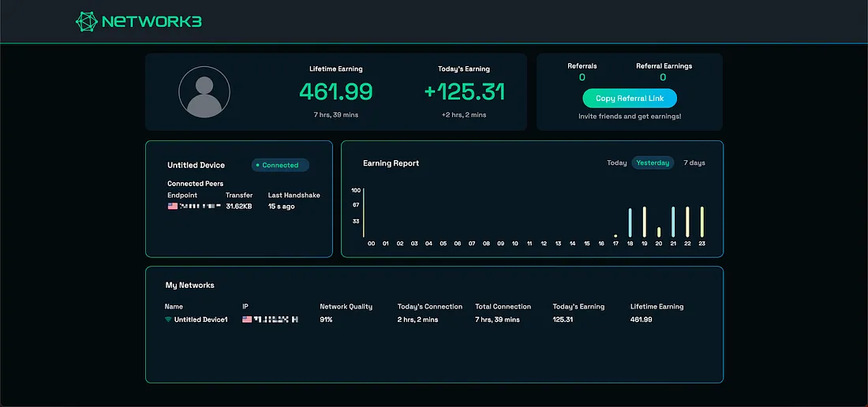Viewport: 868px width, 407px height.
Task: Click the 67 label on chart axis
Action: pyautogui.click(x=356, y=205)
